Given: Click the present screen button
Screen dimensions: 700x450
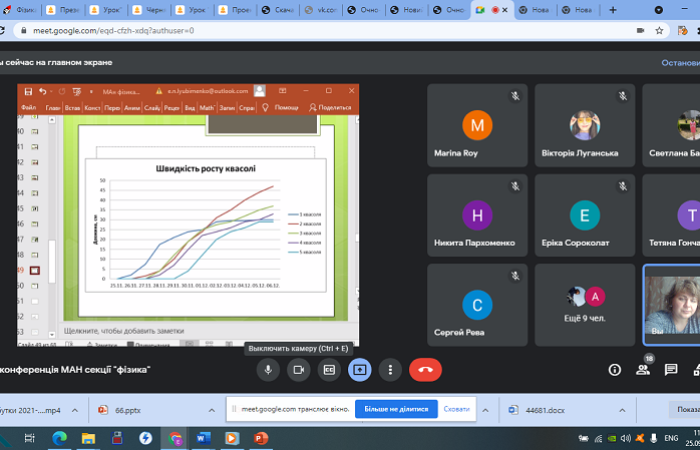Looking at the screenshot, I should pos(360,370).
